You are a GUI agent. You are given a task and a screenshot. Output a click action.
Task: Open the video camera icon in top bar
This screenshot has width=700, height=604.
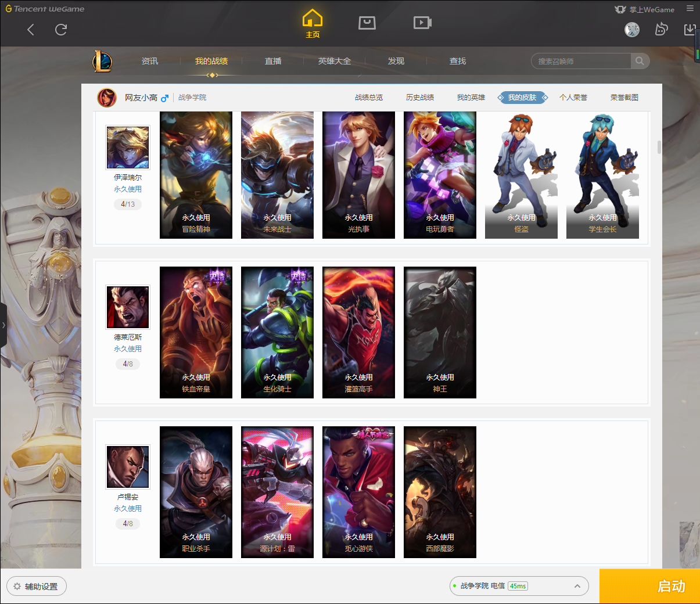(422, 23)
